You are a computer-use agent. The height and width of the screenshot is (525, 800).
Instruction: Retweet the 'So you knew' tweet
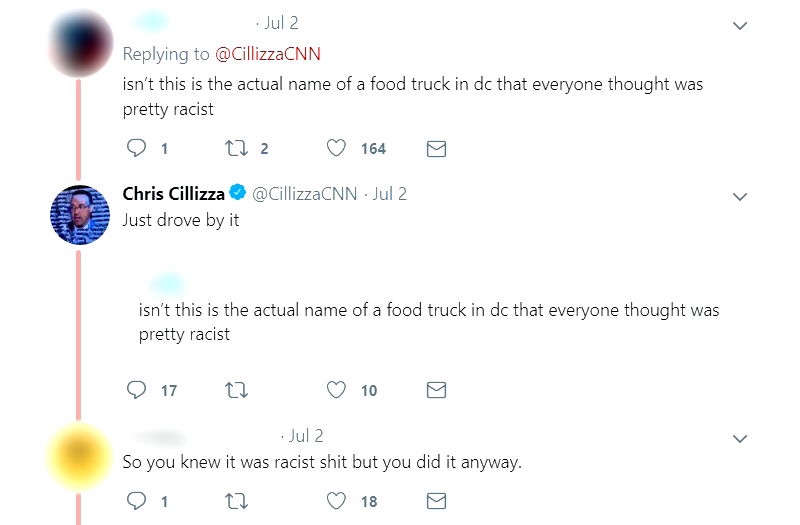tap(233, 500)
